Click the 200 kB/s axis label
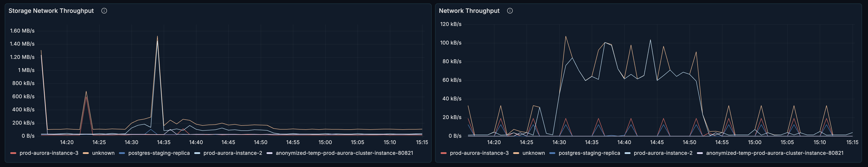The width and height of the screenshot is (868, 167). (x=23, y=123)
